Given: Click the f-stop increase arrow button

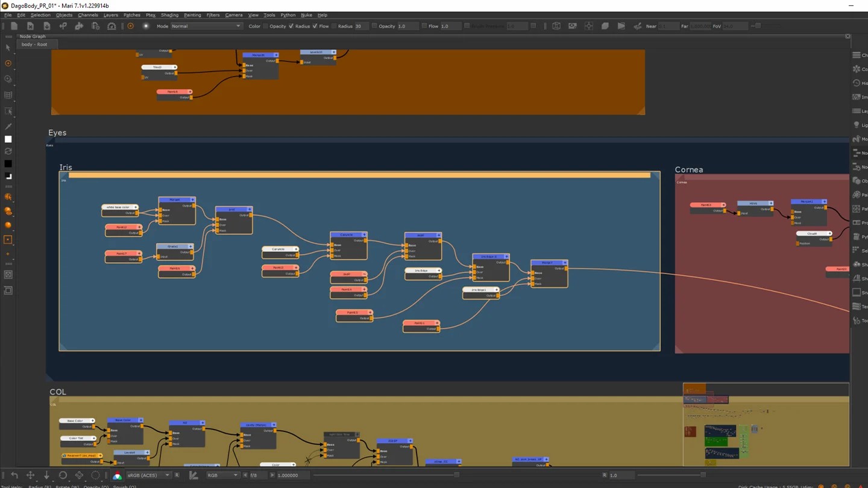Looking at the screenshot, I should [272, 475].
